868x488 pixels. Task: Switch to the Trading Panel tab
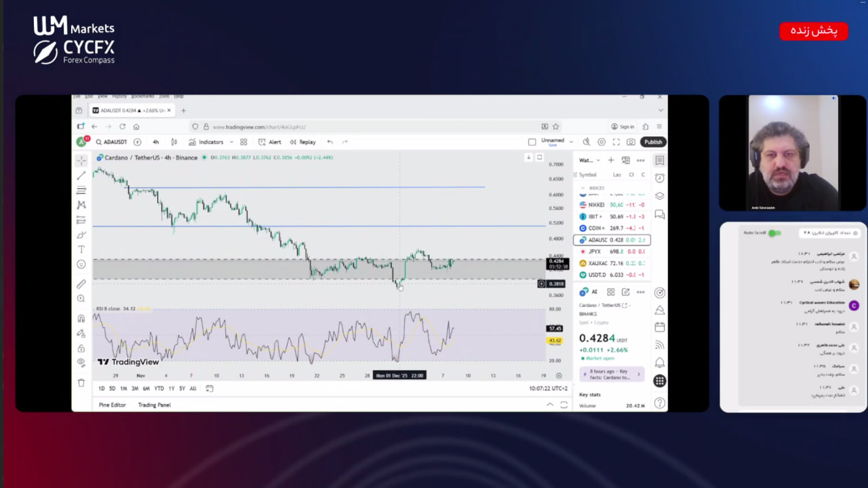[155, 405]
